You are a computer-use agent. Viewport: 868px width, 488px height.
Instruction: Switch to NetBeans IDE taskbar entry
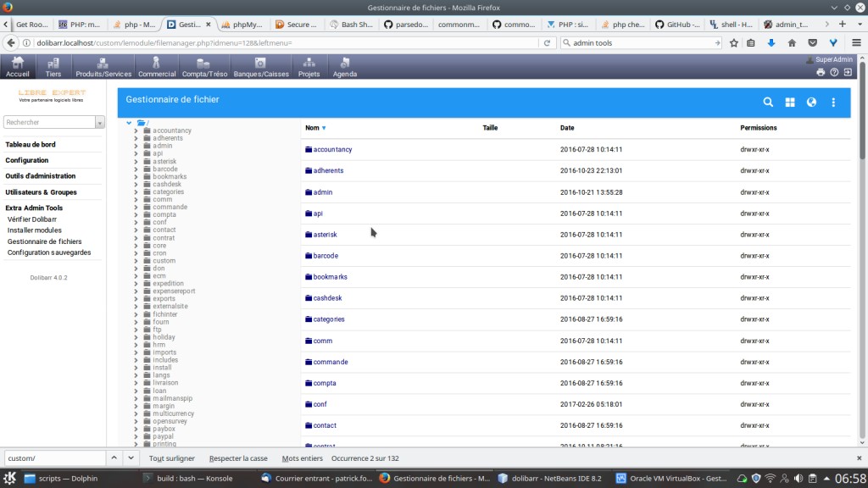tap(549, 479)
